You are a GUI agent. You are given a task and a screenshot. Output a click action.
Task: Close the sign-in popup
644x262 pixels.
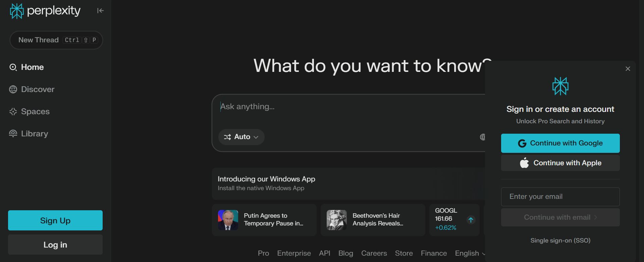[628, 69]
